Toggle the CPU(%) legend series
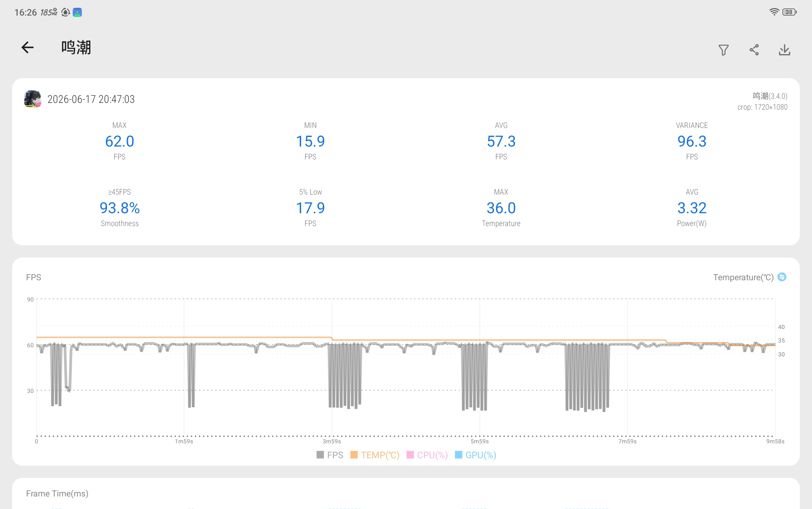Image resolution: width=812 pixels, height=509 pixels. 427,455
